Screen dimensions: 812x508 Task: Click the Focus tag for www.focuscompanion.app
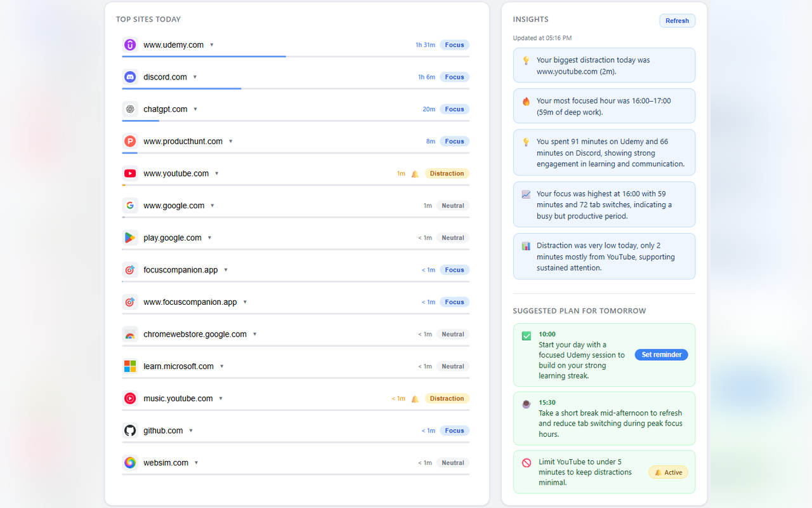[x=454, y=302]
